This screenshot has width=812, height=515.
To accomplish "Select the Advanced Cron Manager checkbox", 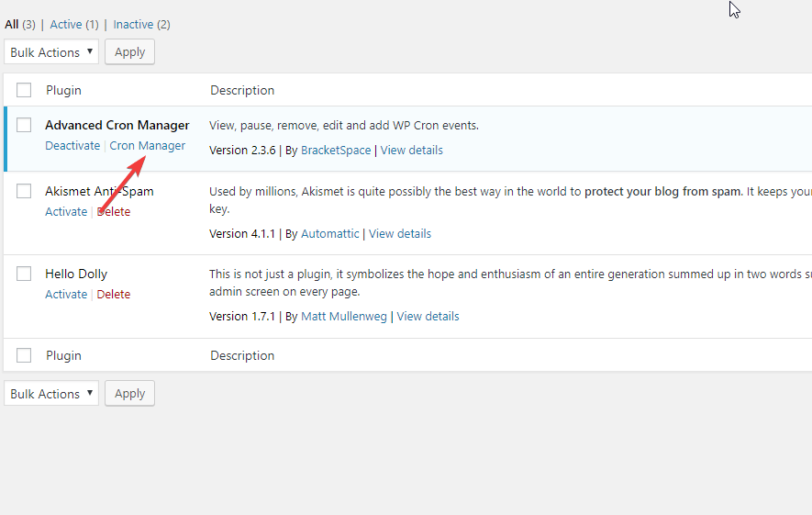I will tap(24, 125).
